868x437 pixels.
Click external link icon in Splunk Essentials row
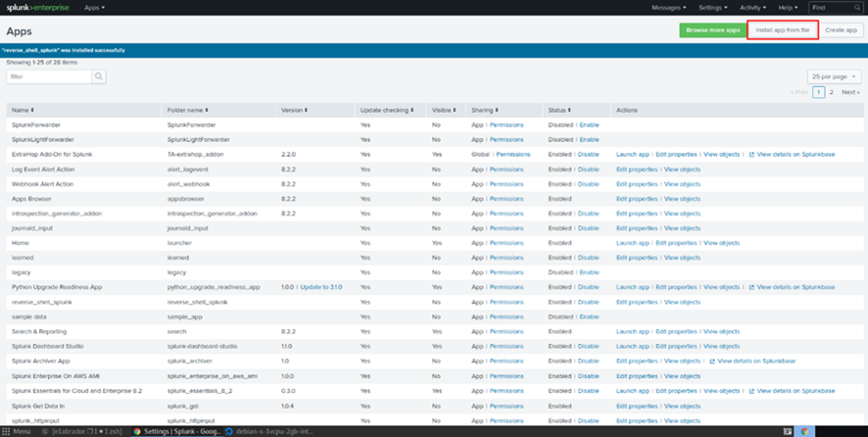[x=751, y=391]
